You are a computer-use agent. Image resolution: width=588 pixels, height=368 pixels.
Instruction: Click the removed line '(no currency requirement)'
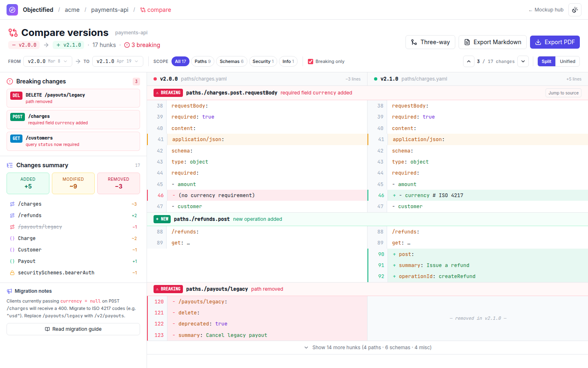(257, 195)
